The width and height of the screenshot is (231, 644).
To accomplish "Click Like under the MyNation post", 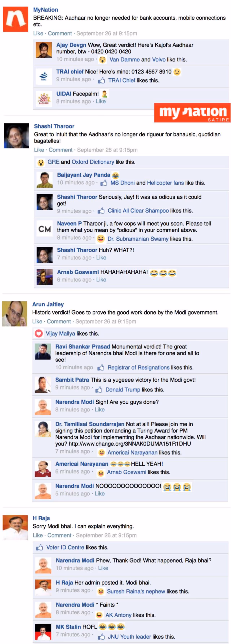I will pyautogui.click(x=38, y=33).
